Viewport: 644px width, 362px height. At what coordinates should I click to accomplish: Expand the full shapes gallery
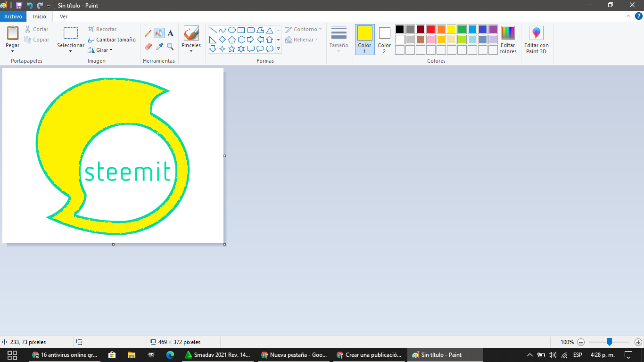[278, 49]
